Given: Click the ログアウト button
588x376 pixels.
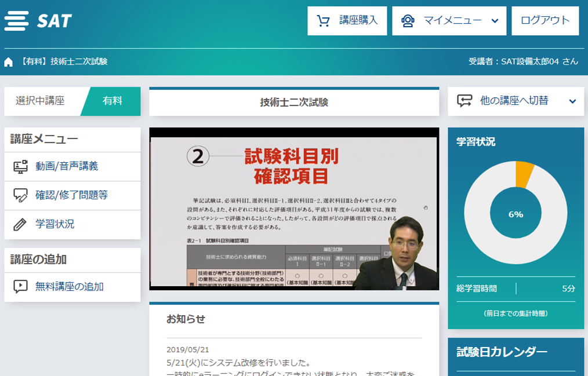Looking at the screenshot, I should [x=545, y=21].
